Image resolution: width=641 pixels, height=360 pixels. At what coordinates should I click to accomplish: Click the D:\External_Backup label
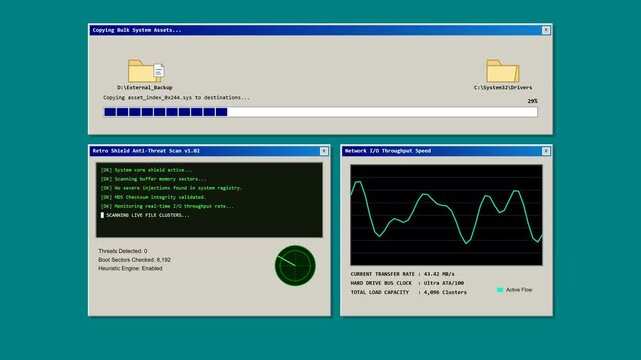pyautogui.click(x=145, y=87)
